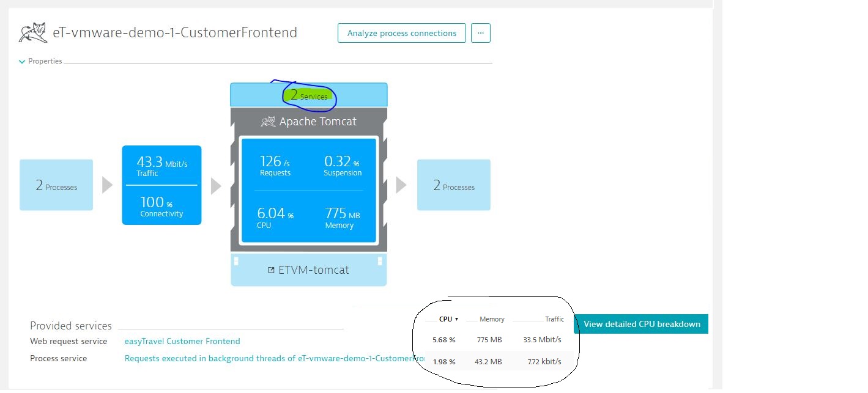Open the three-dot more options menu
Screen dimensions: 868x393
(x=480, y=33)
